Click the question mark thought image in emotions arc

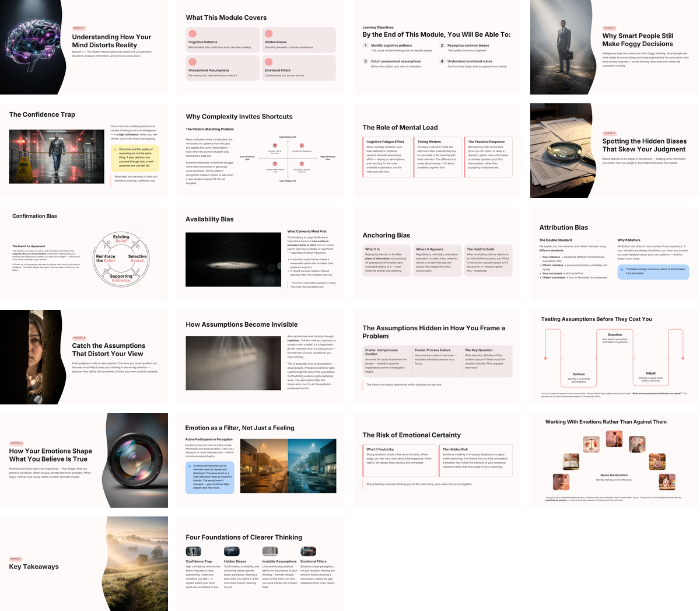(637, 444)
